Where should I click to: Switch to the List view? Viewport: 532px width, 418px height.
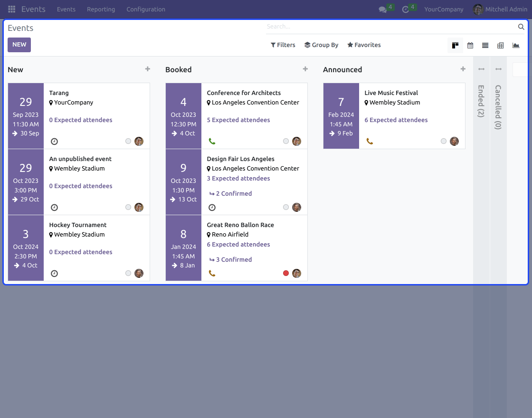pyautogui.click(x=485, y=45)
